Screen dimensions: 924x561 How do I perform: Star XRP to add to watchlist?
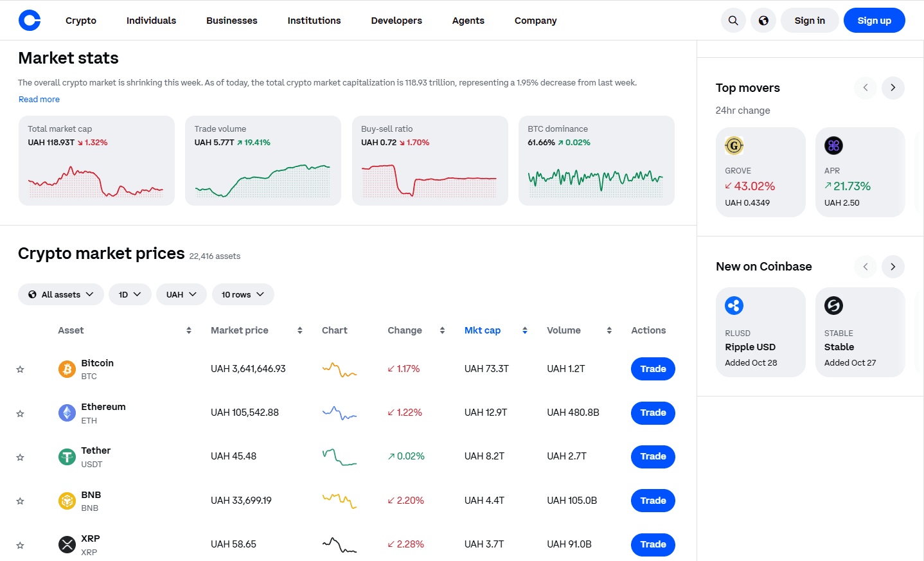click(20, 545)
